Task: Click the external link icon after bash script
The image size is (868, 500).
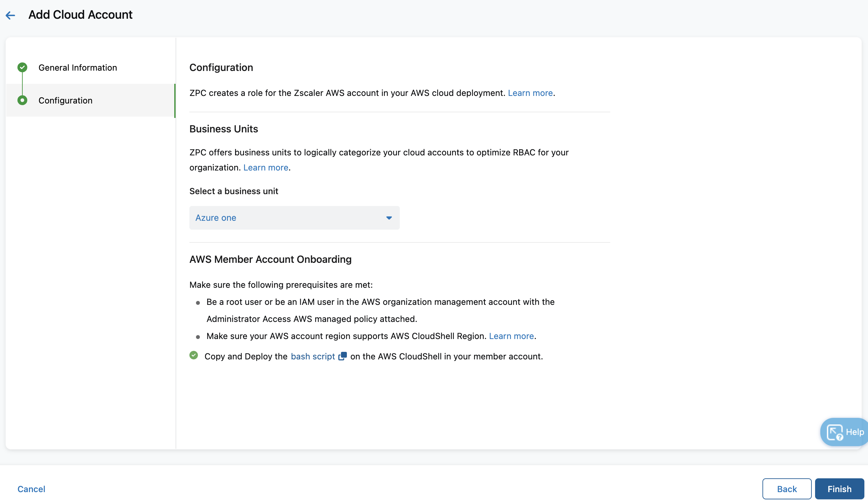Action: 343,356
